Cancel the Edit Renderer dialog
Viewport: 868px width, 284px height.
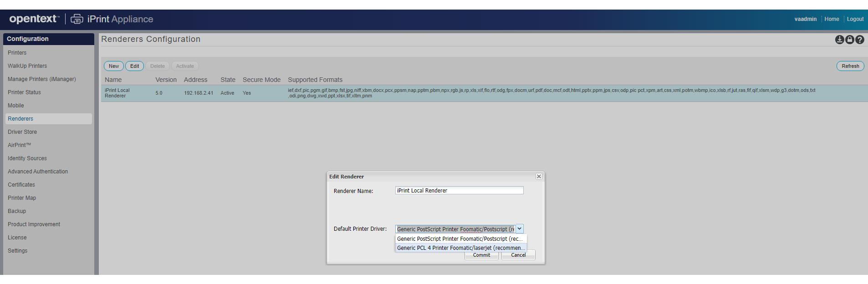click(518, 255)
